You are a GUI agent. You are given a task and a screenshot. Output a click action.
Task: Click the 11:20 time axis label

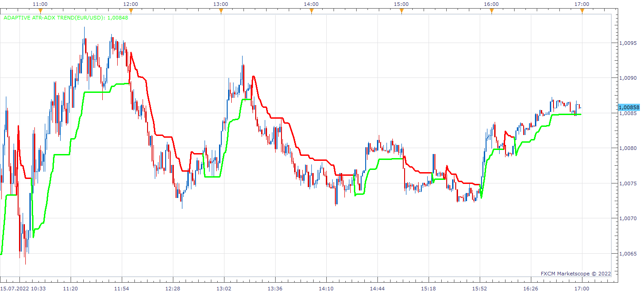coord(70,288)
